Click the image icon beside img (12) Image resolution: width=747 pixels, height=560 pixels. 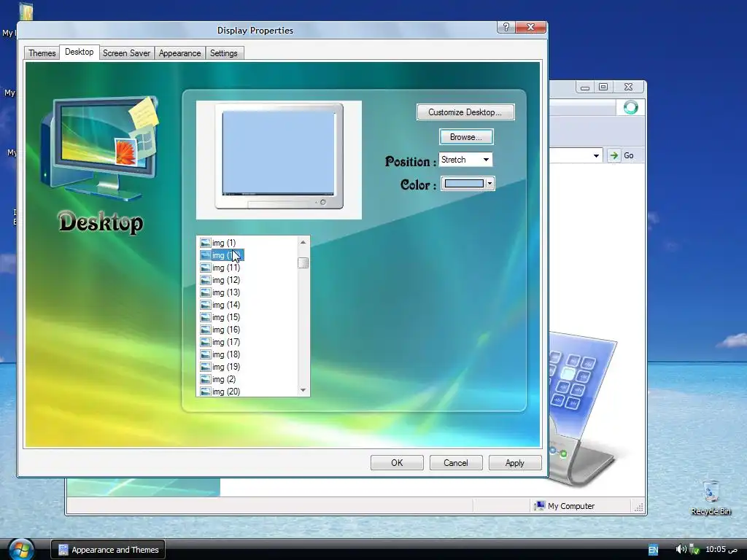(x=205, y=280)
